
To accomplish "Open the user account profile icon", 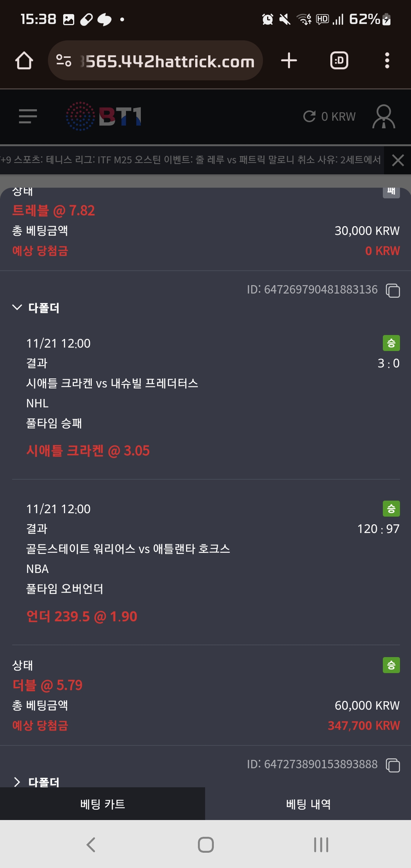I will pyautogui.click(x=383, y=116).
